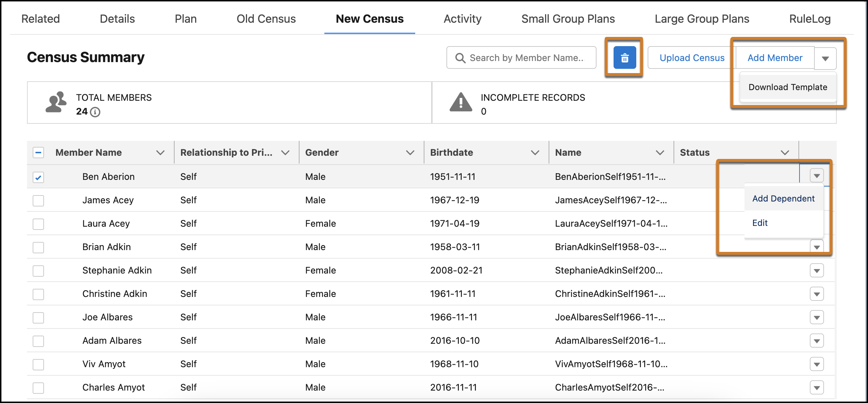This screenshot has width=868, height=403.
Task: Open Stephanie Adkin row action dropdown
Action: [x=817, y=271]
